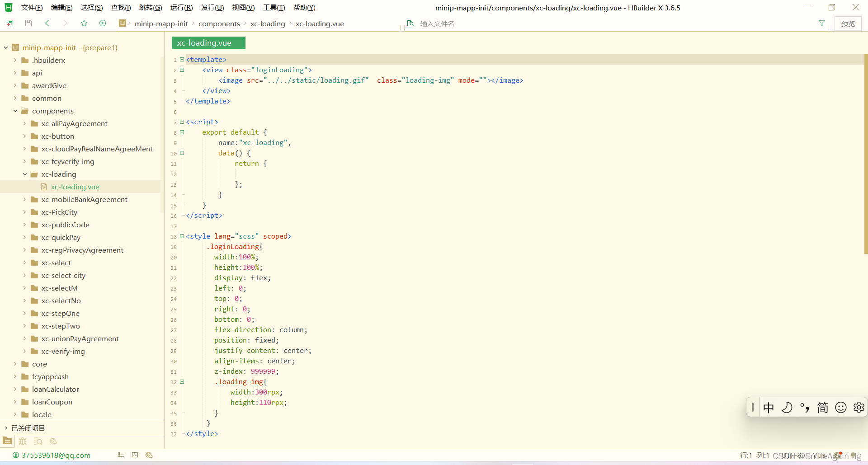
Task: Expand the .hbuilderx folder
Action: [x=15, y=60]
